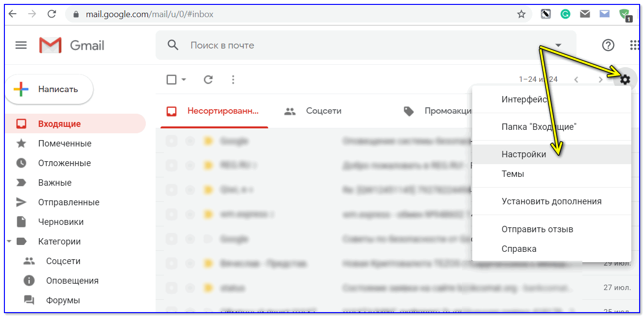Image resolution: width=644 pixels, height=317 pixels.
Task: Open the Gmail main menu hamburger icon
Action: (x=21, y=45)
